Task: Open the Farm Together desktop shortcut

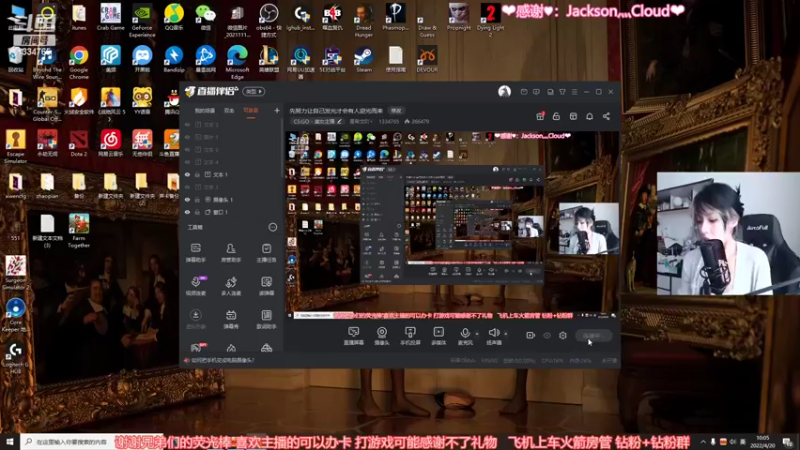Action: coord(79,231)
